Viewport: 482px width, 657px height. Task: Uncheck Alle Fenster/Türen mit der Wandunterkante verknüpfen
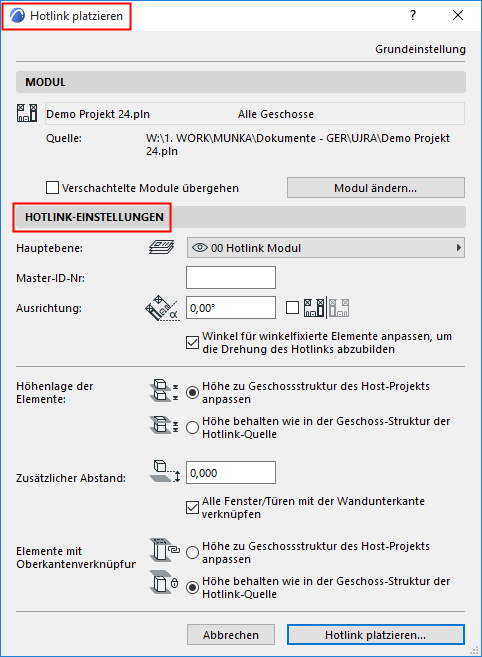[192, 507]
